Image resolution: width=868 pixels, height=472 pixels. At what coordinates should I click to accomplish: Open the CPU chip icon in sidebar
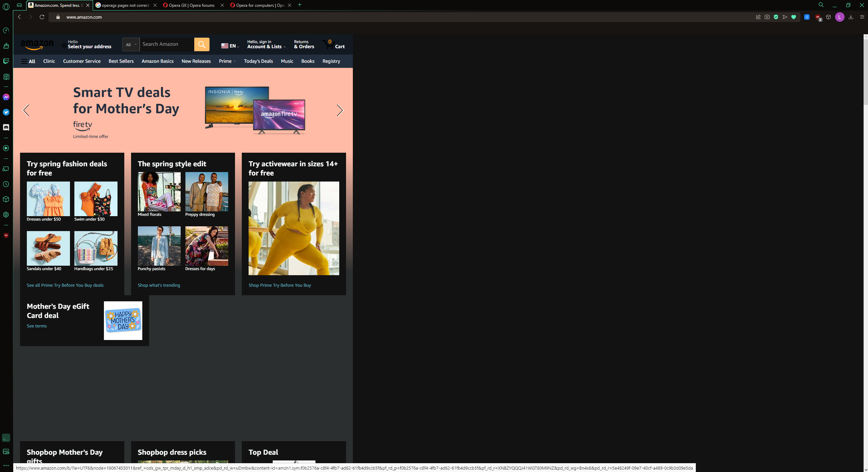[6, 77]
